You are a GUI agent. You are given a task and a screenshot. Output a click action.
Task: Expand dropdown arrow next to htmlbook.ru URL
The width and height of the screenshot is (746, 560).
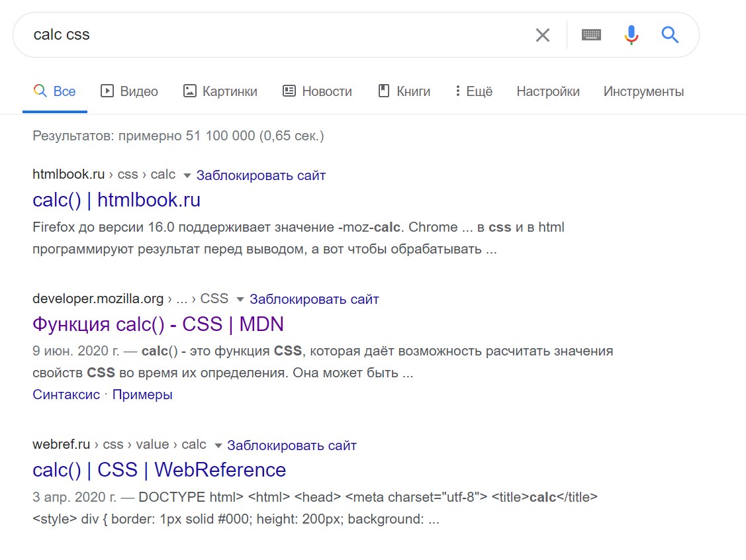pos(187,175)
